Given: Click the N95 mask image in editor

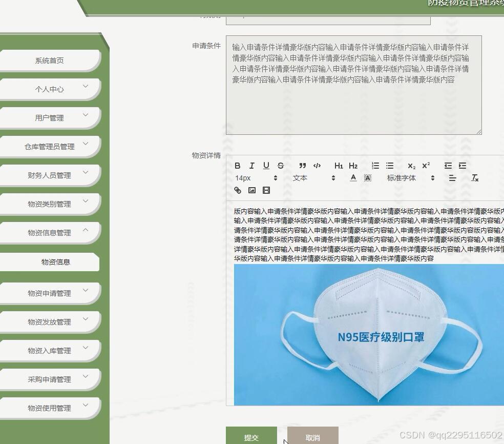Looking at the screenshot, I should click(369, 335).
